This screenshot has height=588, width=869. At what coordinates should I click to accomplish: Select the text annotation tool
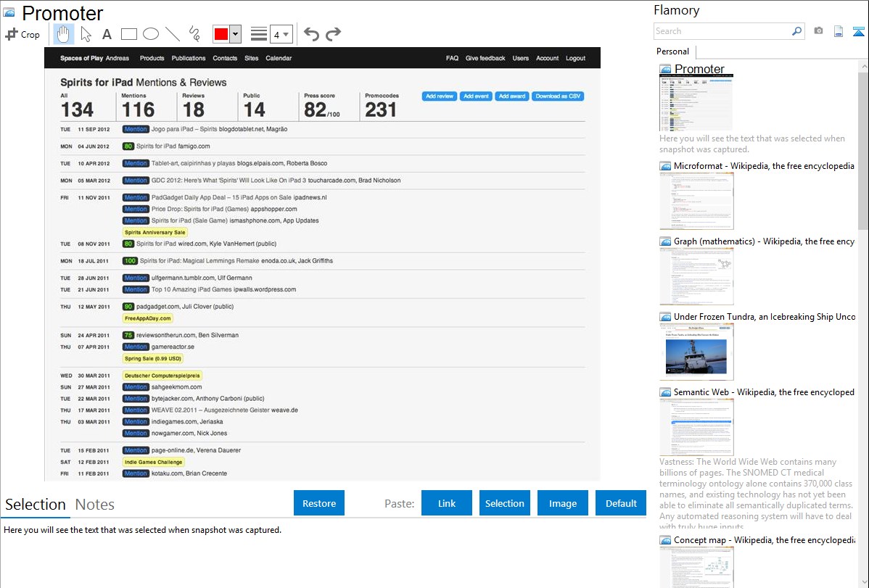click(107, 34)
